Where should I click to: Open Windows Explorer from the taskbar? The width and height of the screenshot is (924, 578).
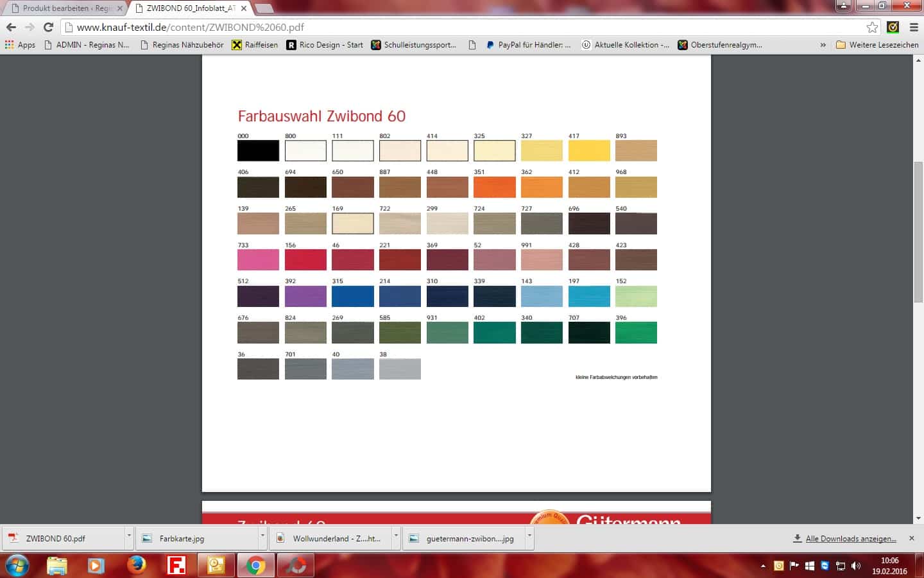click(56, 566)
